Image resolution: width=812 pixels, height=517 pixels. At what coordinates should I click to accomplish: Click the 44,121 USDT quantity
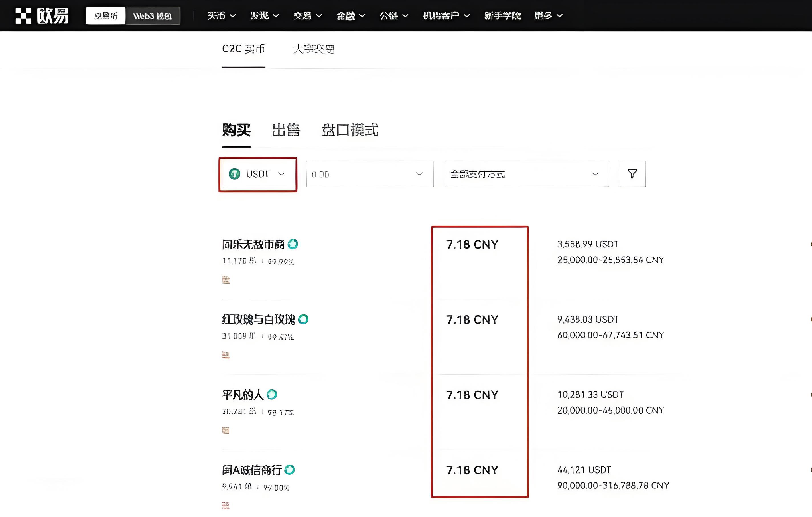pyautogui.click(x=584, y=470)
